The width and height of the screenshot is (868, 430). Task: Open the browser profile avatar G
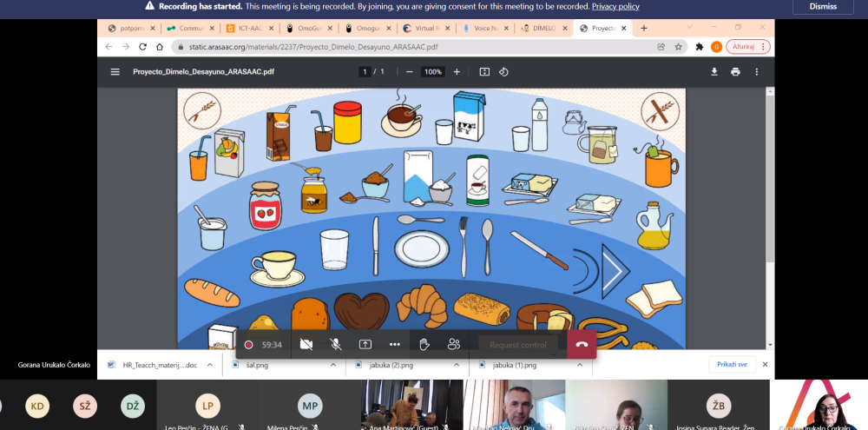point(716,47)
